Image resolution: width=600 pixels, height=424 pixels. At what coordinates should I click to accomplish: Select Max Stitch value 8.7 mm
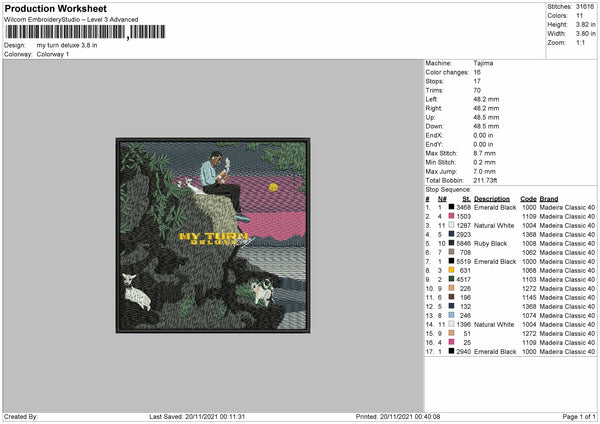(x=484, y=153)
